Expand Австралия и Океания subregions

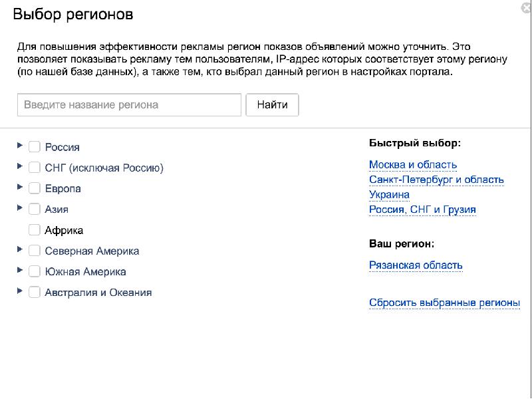[21, 291]
